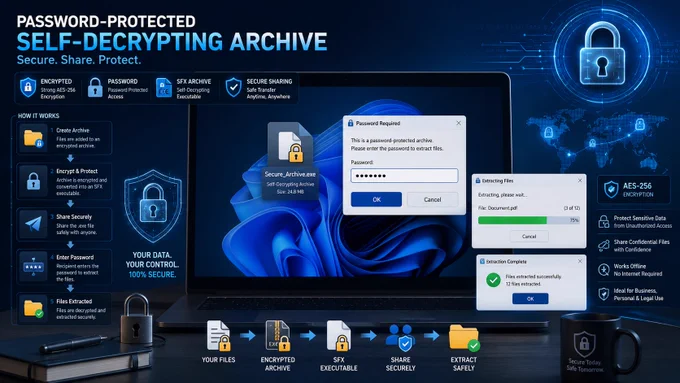Click the Enter Password asterisks icon
Image resolution: width=680 pixels, height=383 pixels.
coord(33,266)
